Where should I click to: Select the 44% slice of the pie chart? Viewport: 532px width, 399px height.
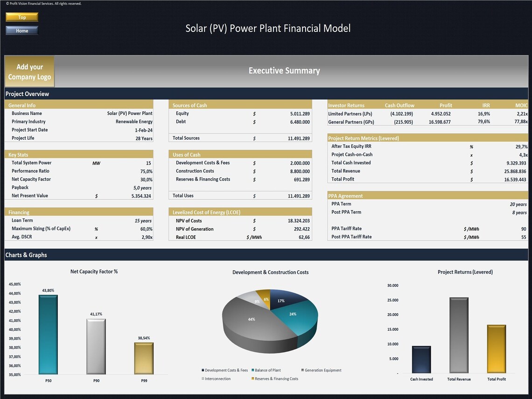pos(252,320)
